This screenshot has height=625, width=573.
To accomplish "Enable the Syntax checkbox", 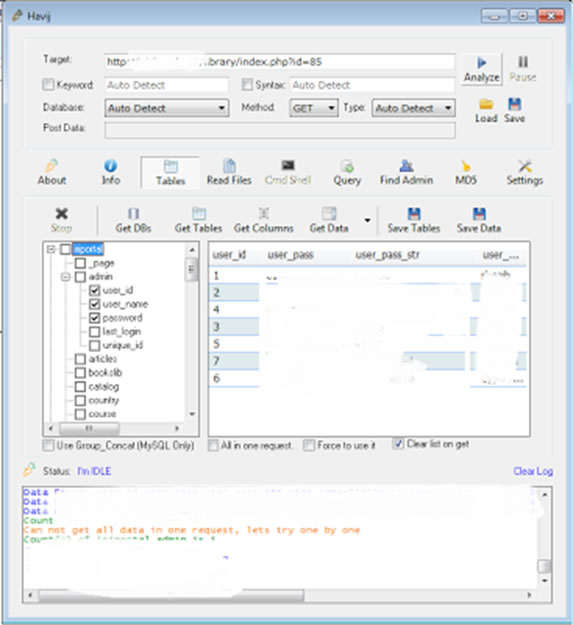I will [247, 85].
